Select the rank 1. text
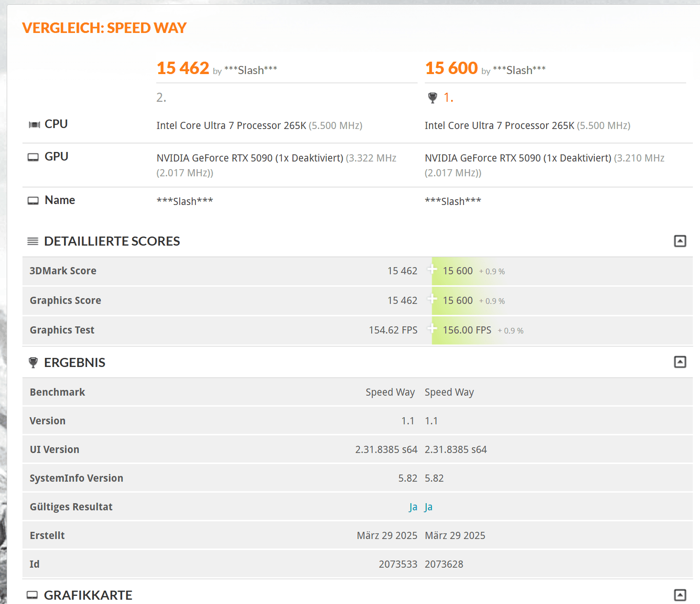 [x=448, y=97]
